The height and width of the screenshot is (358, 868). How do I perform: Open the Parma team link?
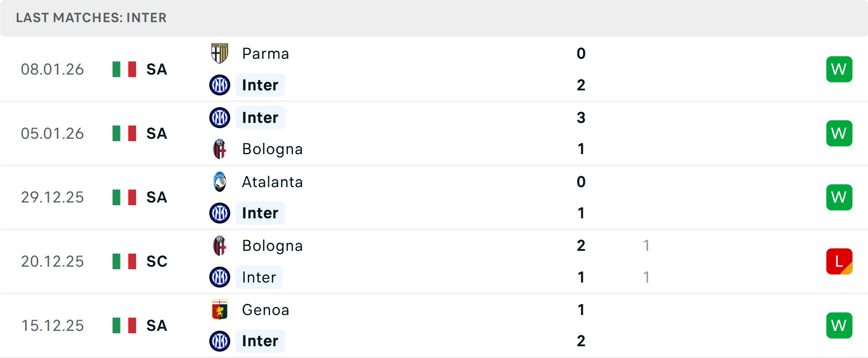tap(265, 53)
